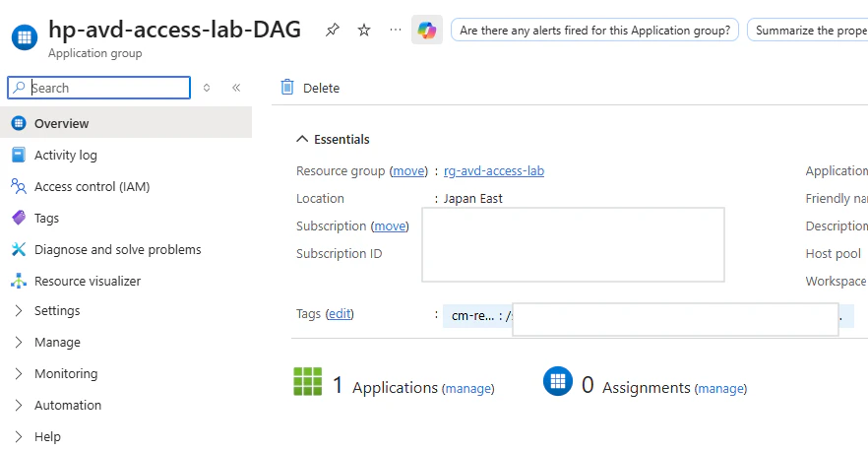Click edit link next to Tags
This screenshot has width=868, height=451.
point(340,313)
